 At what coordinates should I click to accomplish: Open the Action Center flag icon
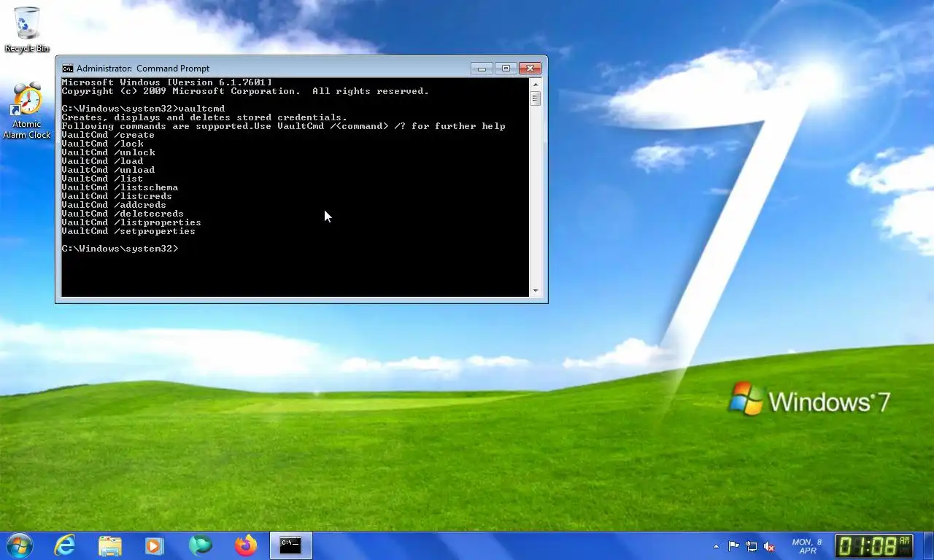pyautogui.click(x=733, y=545)
